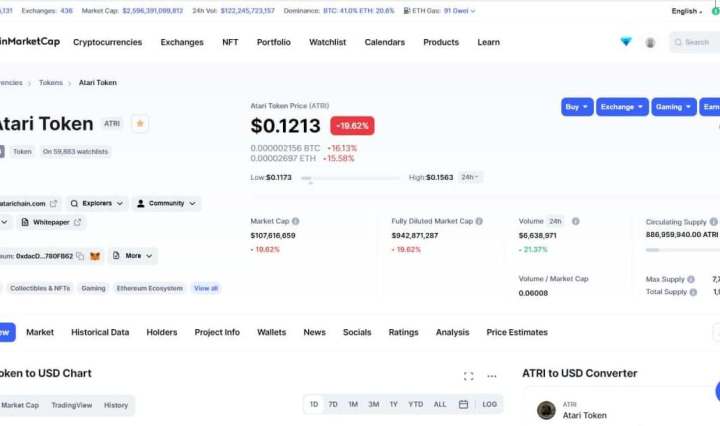Click the Whitepaper link
Viewport: 720px width, 426px height.
coord(50,222)
